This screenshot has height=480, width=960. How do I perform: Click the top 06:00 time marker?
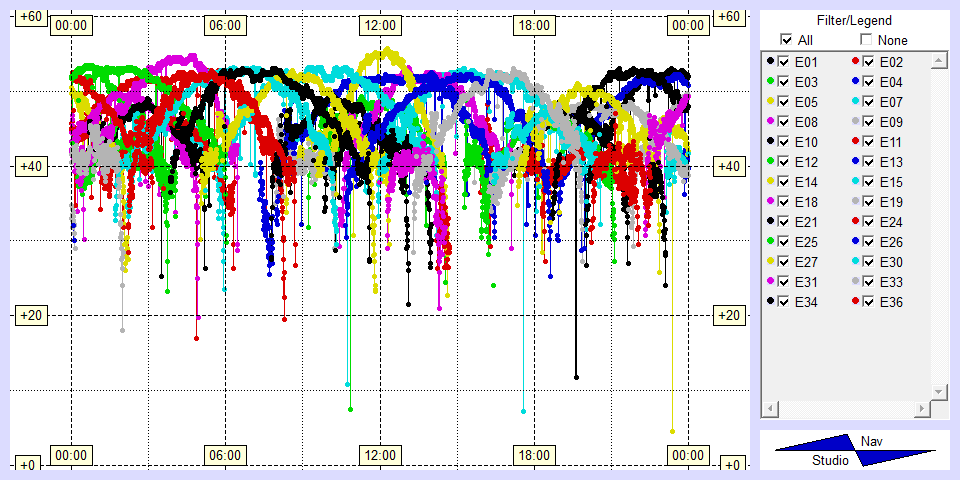(x=223, y=25)
